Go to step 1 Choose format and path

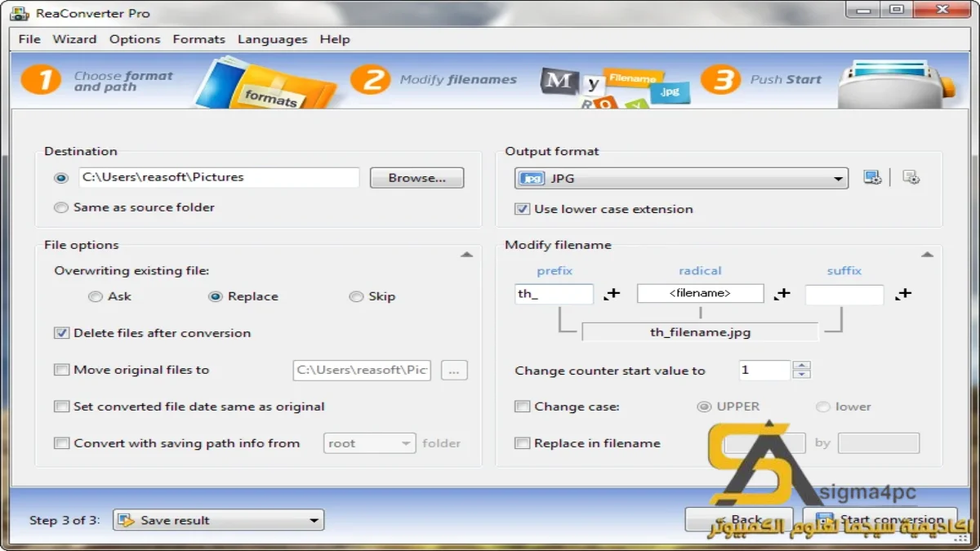pyautogui.click(x=98, y=81)
